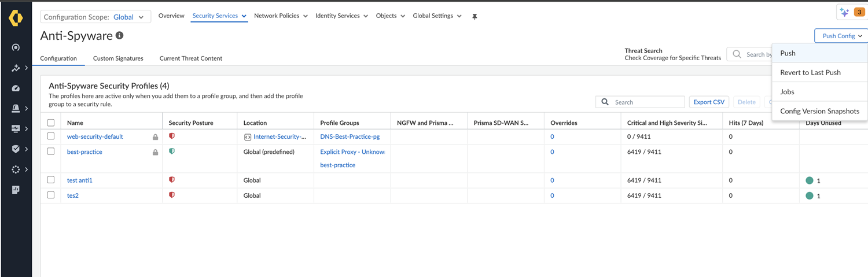The height and width of the screenshot is (277, 868).
Task: Choose Revert to Last Push option
Action: 810,72
